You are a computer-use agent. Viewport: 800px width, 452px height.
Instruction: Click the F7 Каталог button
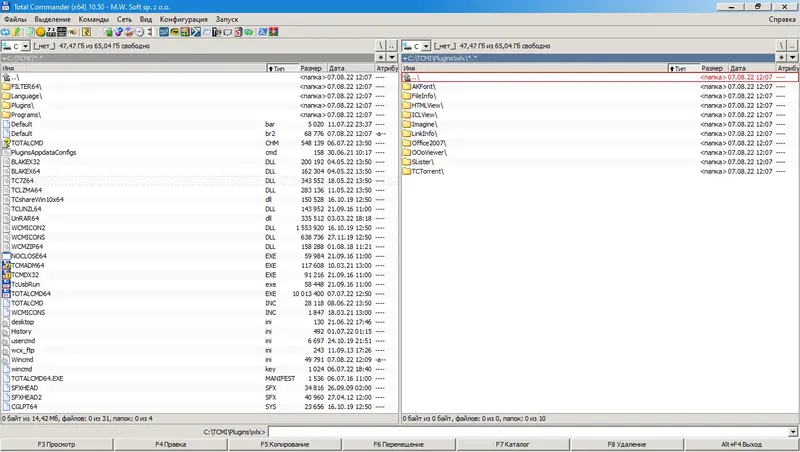pos(513,444)
